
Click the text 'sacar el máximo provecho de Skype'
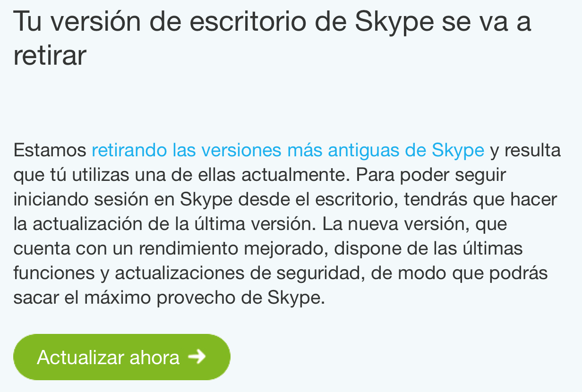point(169,298)
